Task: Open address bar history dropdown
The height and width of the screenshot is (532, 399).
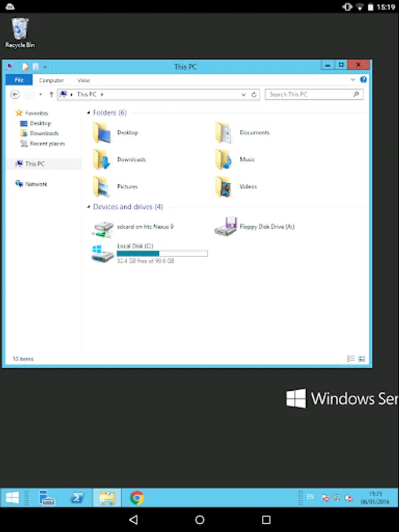Action: click(244, 95)
